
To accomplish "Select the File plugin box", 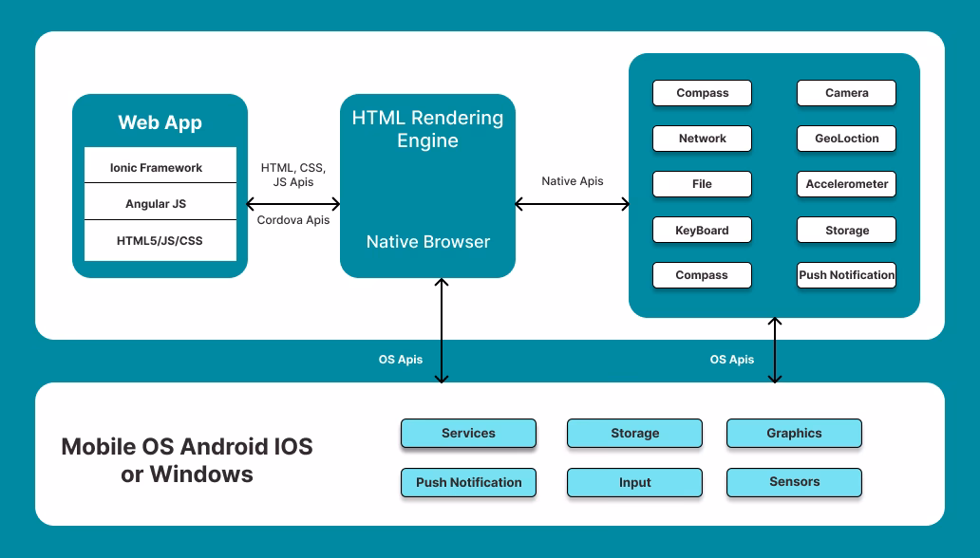I will [702, 184].
